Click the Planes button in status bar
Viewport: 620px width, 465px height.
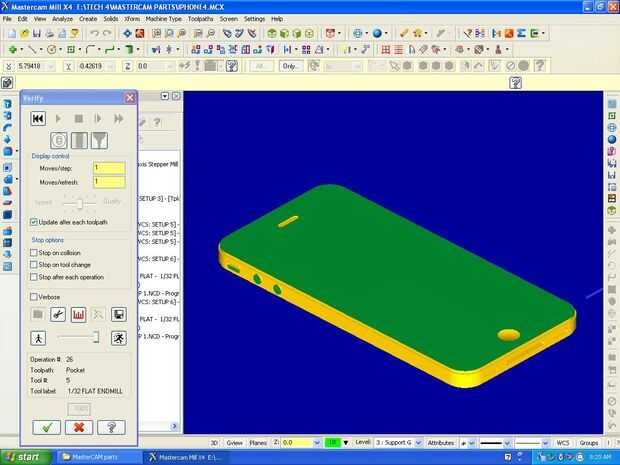(x=258, y=443)
